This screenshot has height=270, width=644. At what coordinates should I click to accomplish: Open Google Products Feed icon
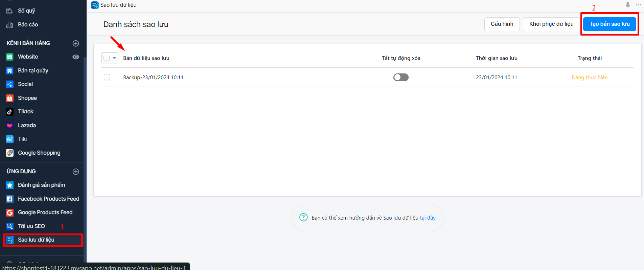[9, 212]
